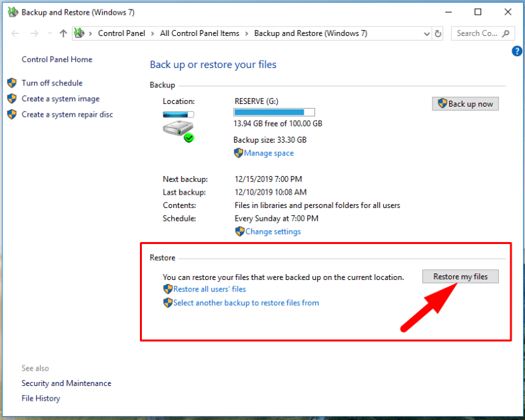Viewport: 525px width, 420px height.
Task: Click the Back up or restore your files heading
Action: (213, 65)
